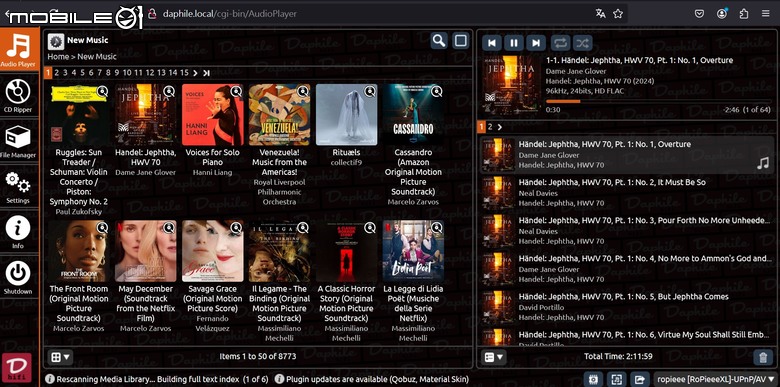The height and width of the screenshot is (387, 780).
Task: Open the playlist view mode dropdown
Action: click(x=493, y=357)
